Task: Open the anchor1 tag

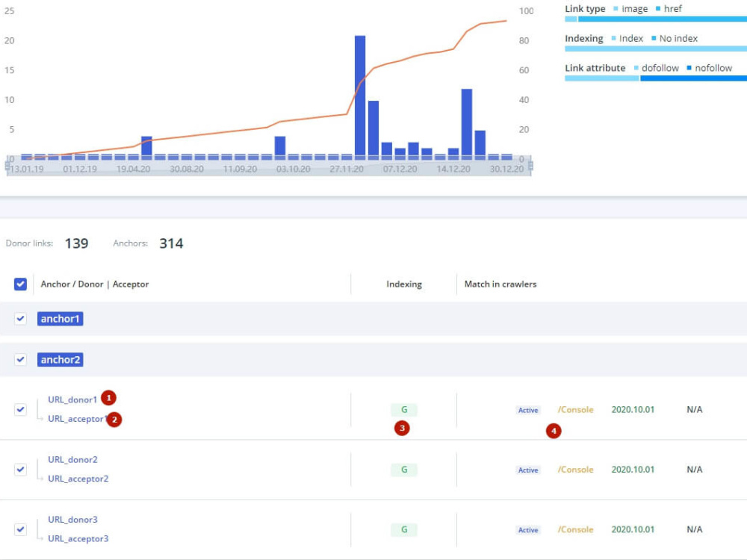Action: (60, 319)
